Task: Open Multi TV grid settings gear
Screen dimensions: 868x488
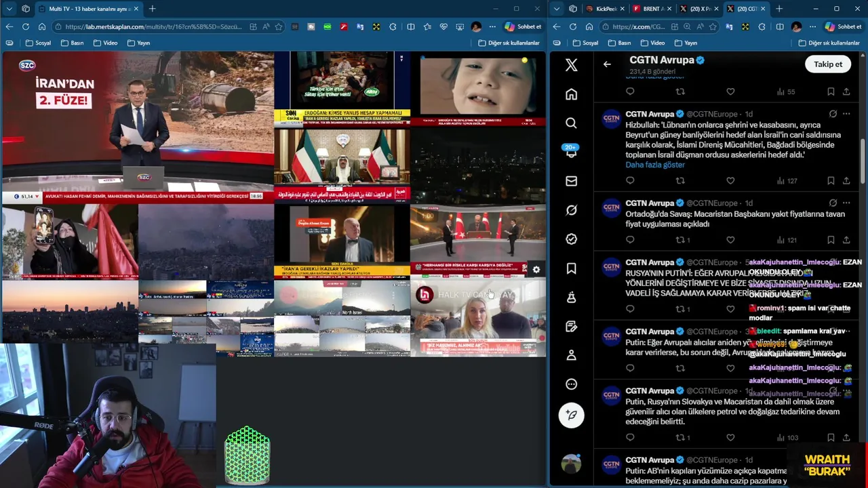Action: click(536, 270)
